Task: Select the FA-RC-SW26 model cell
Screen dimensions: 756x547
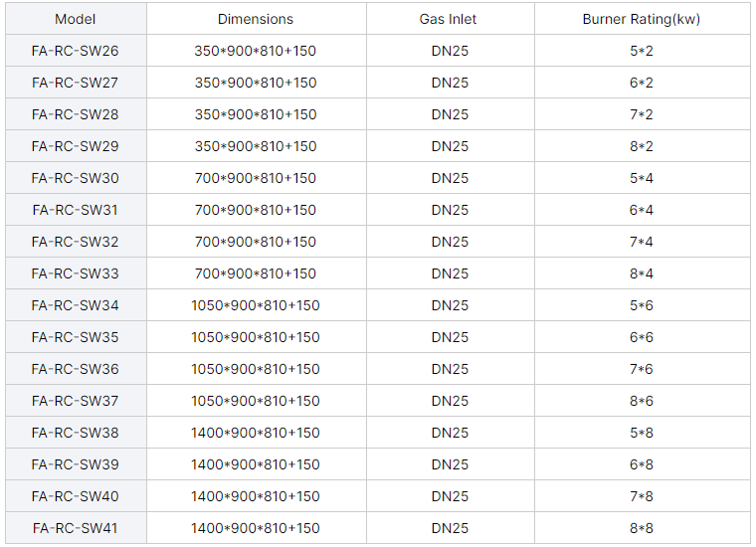Action: pos(76,51)
